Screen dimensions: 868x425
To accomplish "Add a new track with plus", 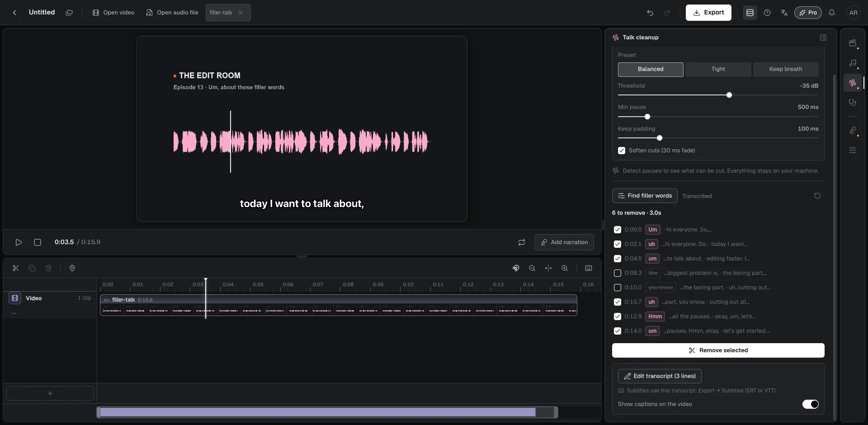I will coord(50,393).
